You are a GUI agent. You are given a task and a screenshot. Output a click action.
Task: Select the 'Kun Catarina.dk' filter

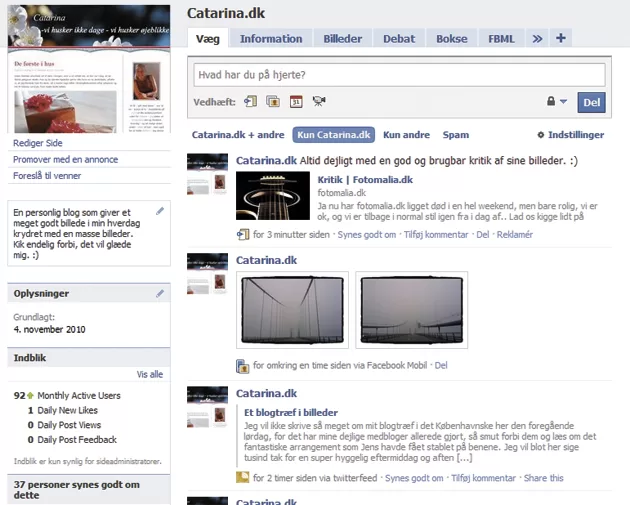(334, 135)
